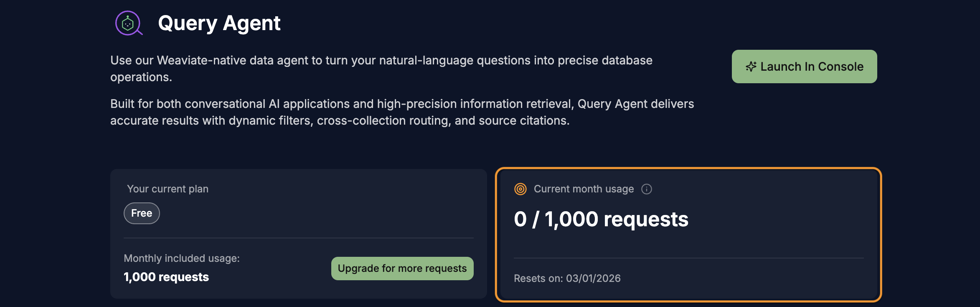This screenshot has height=307, width=980.
Task: Click the orange target usage icon
Action: pyautogui.click(x=520, y=189)
